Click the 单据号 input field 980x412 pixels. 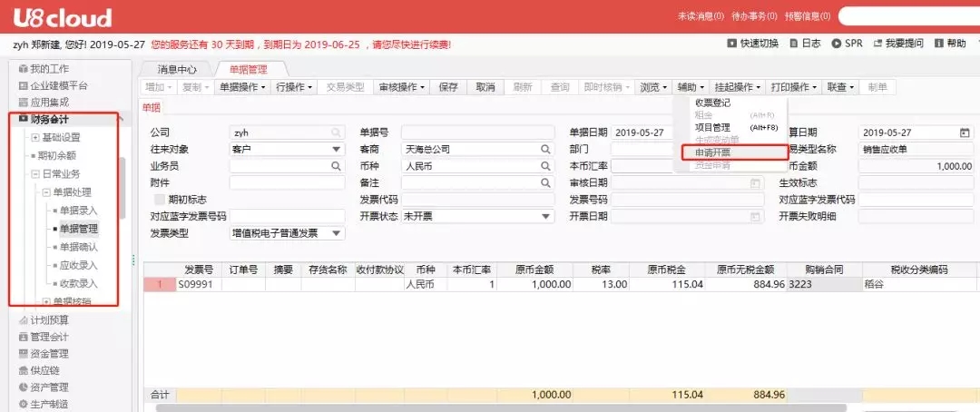[477, 132]
